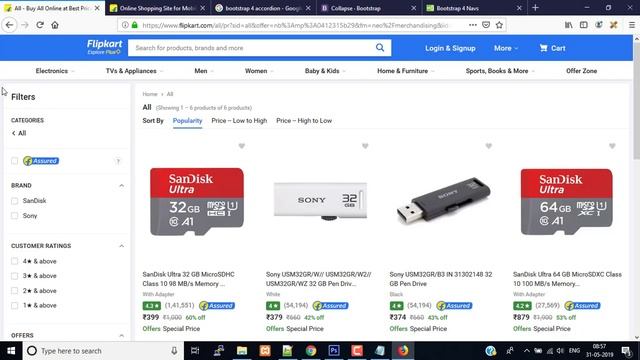The image size is (640, 360).
Task: Sort by Price – Low to High
Action: tap(239, 121)
